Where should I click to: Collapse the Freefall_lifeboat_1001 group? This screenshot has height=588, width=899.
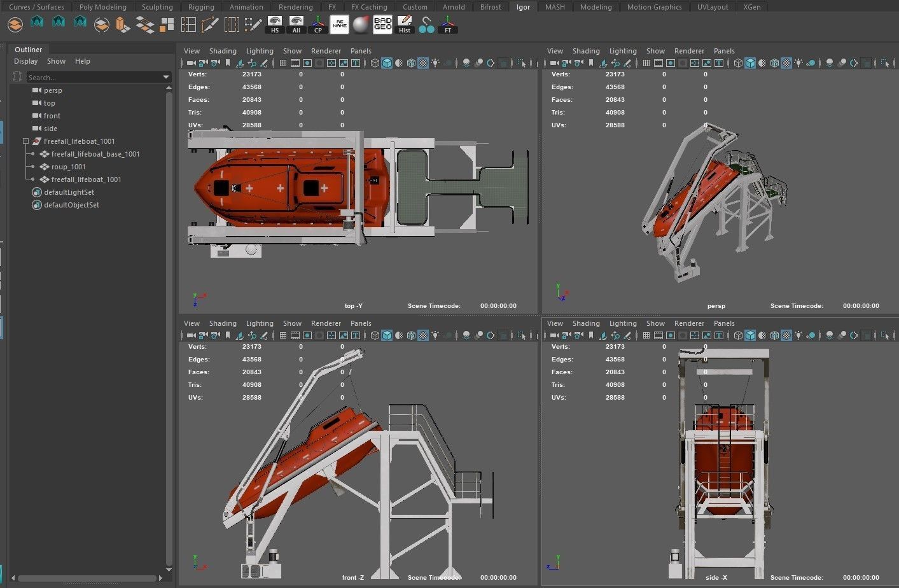tap(25, 141)
